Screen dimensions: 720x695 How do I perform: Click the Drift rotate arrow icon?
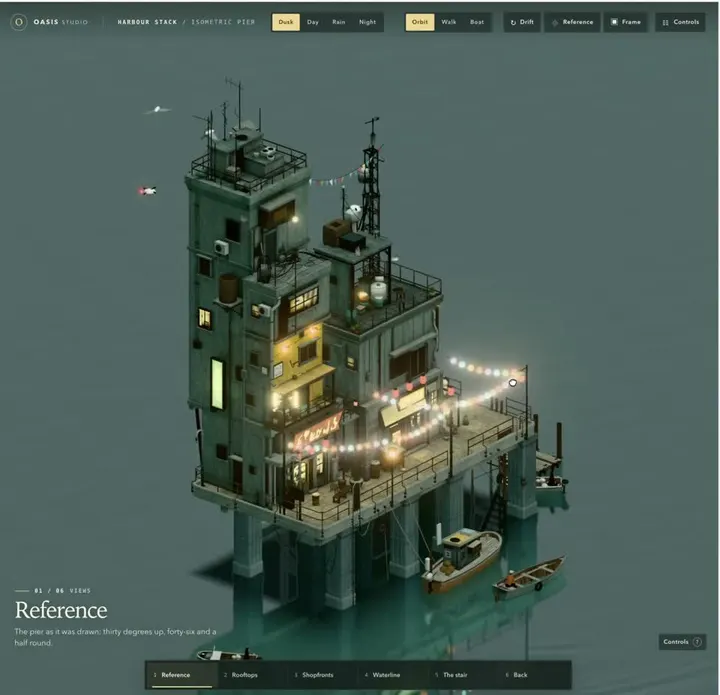[x=513, y=22]
